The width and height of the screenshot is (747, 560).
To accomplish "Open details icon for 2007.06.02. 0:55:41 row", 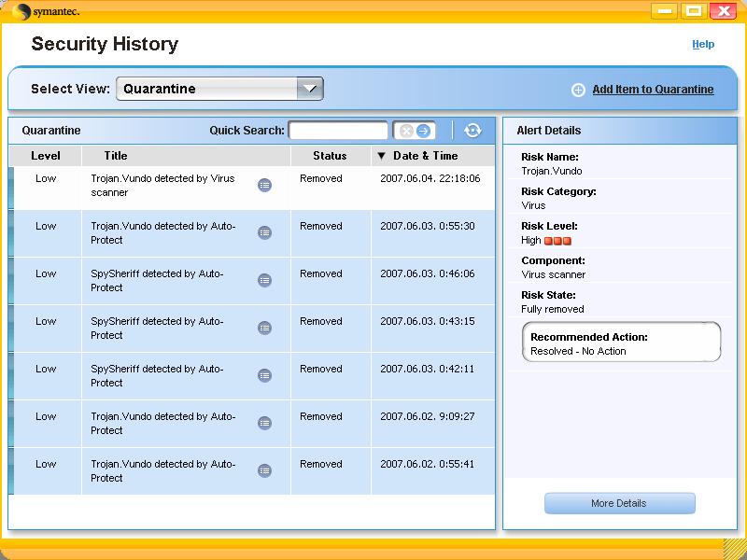I will 264,471.
